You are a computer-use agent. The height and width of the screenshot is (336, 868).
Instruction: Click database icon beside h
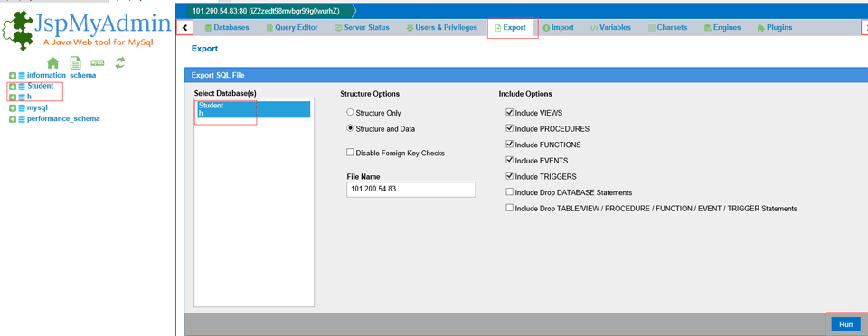point(22,98)
